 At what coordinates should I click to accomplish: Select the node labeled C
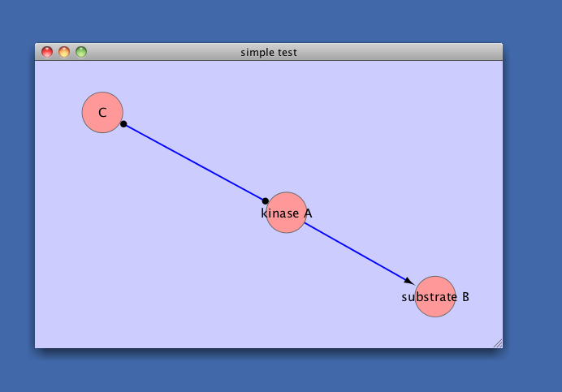coord(102,113)
